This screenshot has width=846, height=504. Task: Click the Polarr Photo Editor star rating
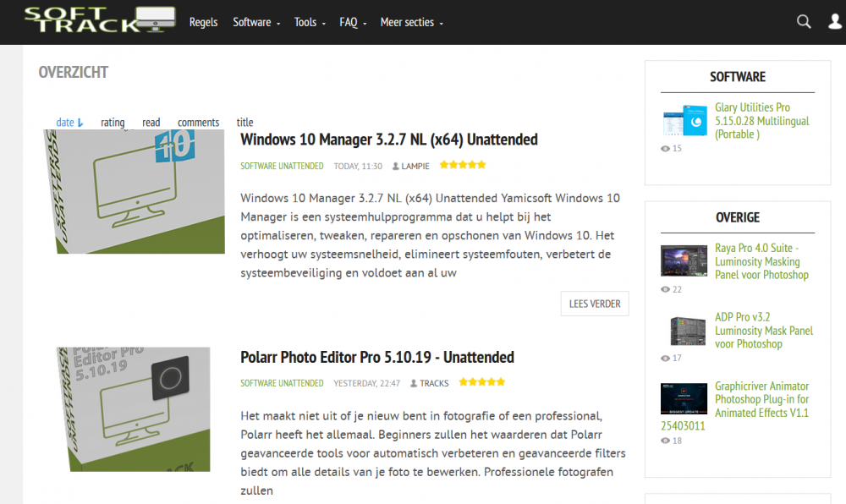[x=482, y=382]
